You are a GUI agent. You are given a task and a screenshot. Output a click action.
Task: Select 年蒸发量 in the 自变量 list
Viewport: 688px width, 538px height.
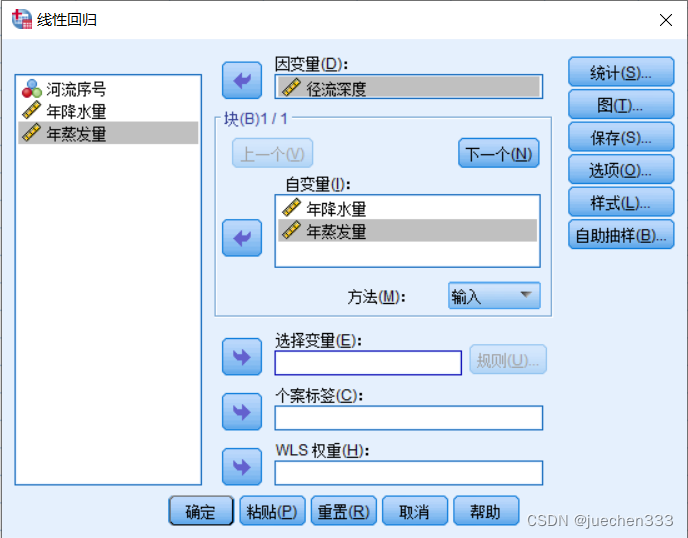coord(408,230)
